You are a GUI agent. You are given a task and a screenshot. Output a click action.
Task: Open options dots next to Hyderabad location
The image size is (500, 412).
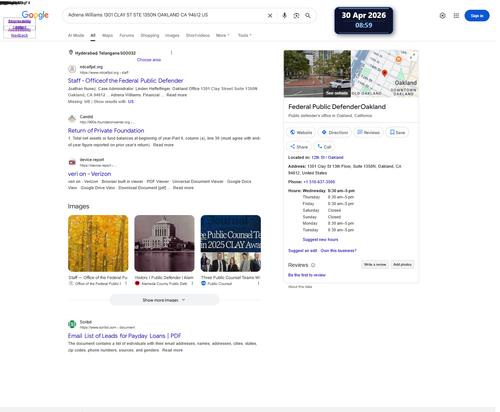coord(171,53)
